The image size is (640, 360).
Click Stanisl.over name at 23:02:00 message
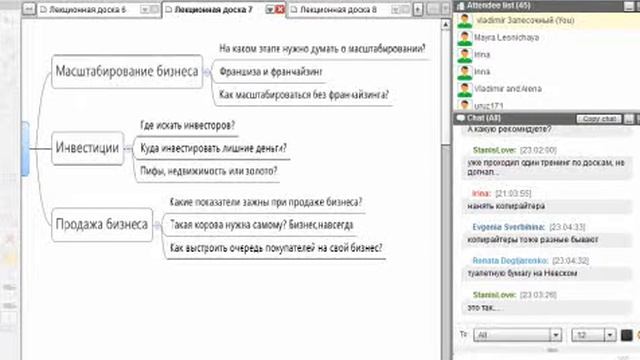(x=494, y=150)
